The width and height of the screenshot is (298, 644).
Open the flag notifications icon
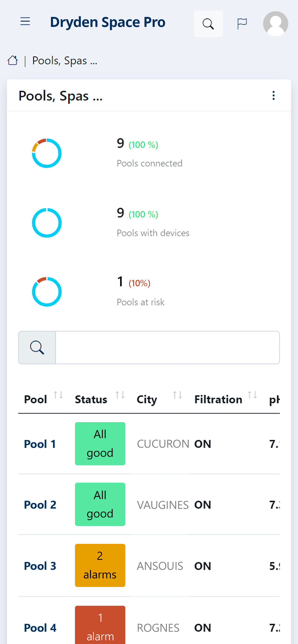tap(242, 24)
